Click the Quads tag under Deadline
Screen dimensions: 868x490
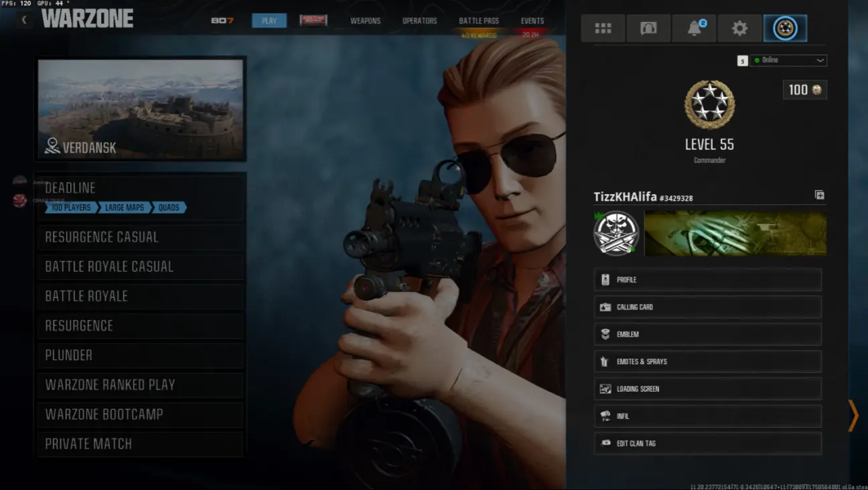click(169, 208)
